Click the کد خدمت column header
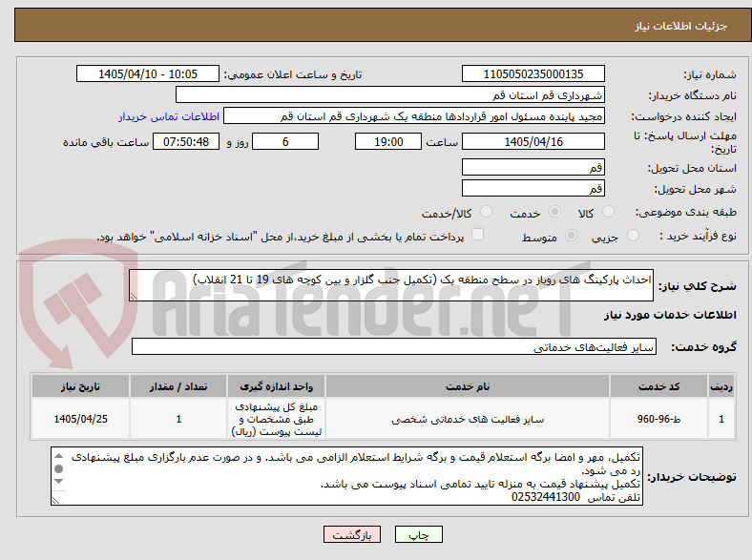 (x=658, y=386)
